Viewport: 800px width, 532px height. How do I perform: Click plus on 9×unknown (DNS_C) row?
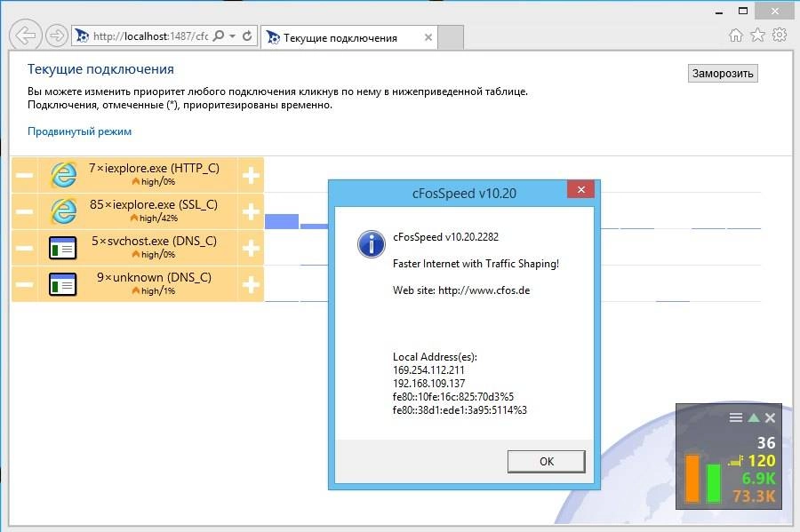(x=251, y=284)
